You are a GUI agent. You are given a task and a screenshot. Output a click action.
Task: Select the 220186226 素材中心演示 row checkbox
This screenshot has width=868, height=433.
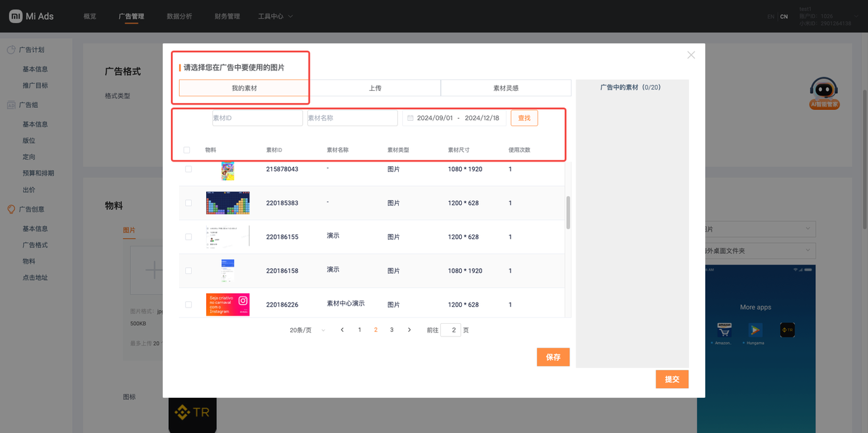click(x=189, y=305)
